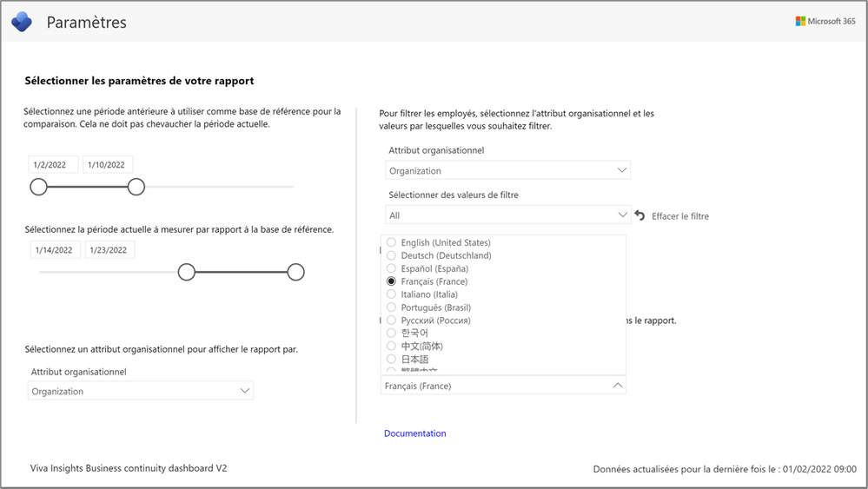Click the Paramètres page title
This screenshot has height=489, width=868.
[x=86, y=22]
